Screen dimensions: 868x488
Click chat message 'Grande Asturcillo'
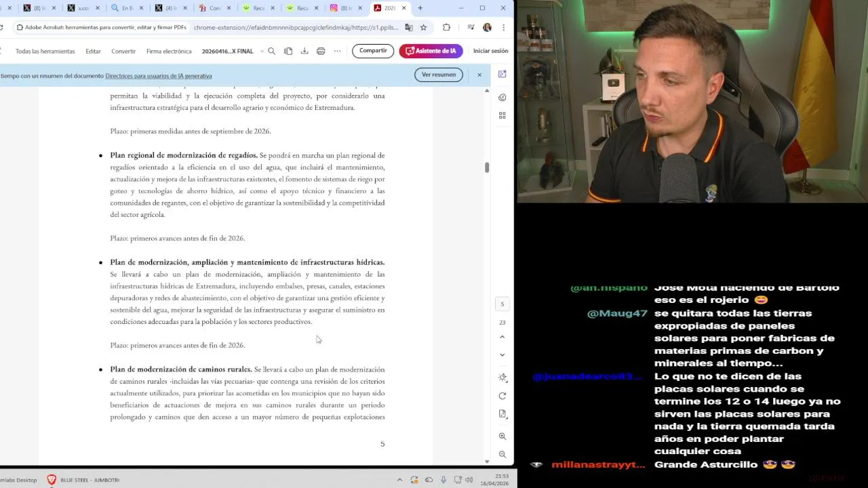[706, 464]
